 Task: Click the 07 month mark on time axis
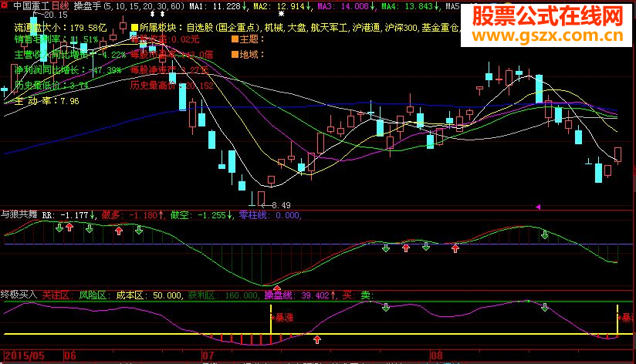(208, 356)
